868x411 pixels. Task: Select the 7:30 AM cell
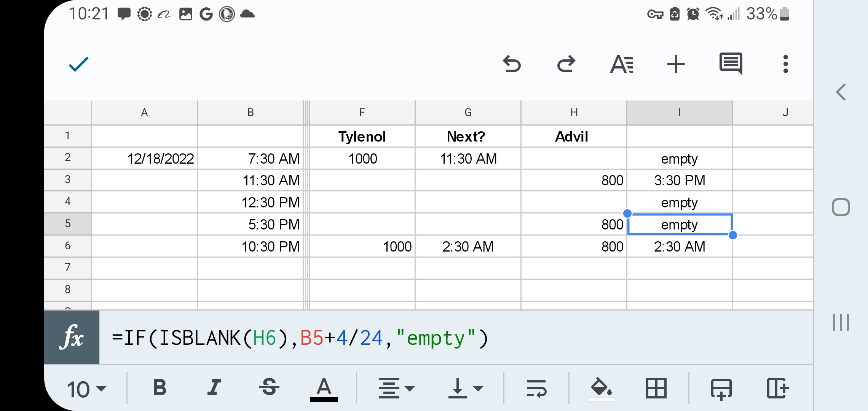(x=250, y=158)
